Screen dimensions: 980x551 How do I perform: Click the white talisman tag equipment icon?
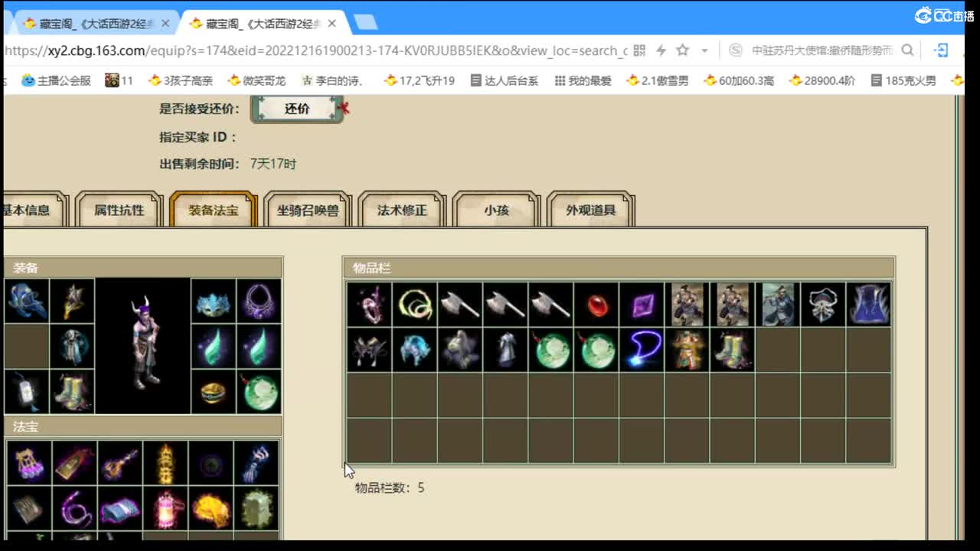click(26, 392)
